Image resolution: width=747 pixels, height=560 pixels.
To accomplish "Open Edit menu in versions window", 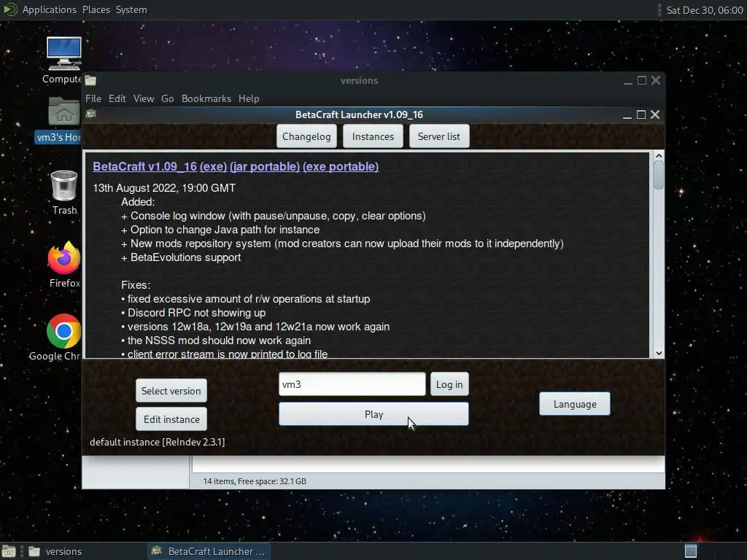I will (117, 98).
